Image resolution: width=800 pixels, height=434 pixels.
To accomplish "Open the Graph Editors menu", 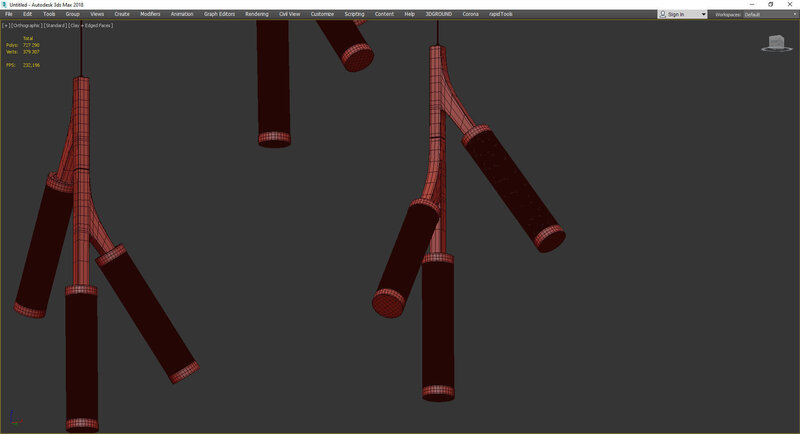I will click(x=219, y=14).
